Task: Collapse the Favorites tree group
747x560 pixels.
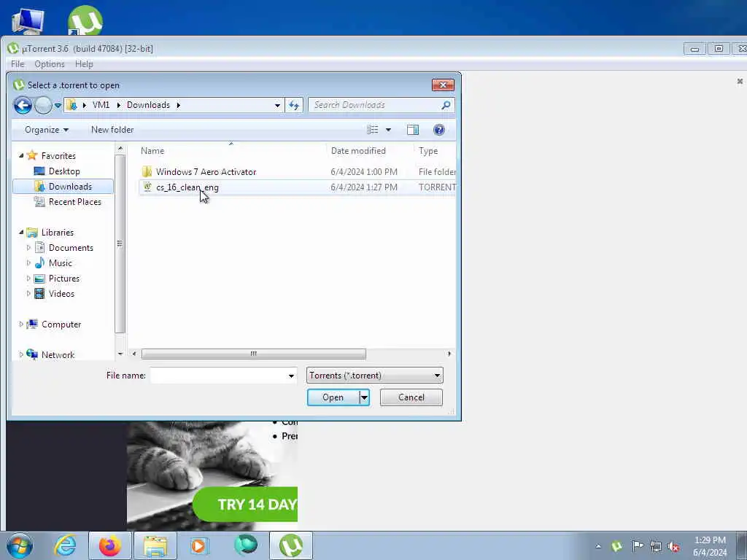Action: coord(21,156)
